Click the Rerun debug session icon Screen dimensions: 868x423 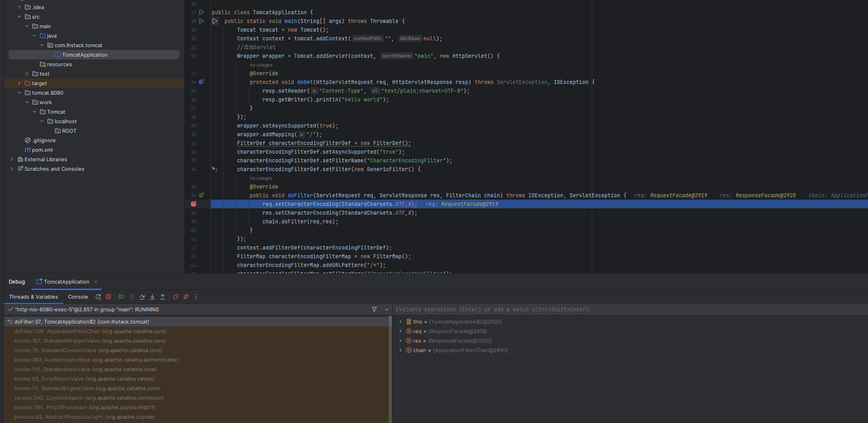(x=98, y=297)
